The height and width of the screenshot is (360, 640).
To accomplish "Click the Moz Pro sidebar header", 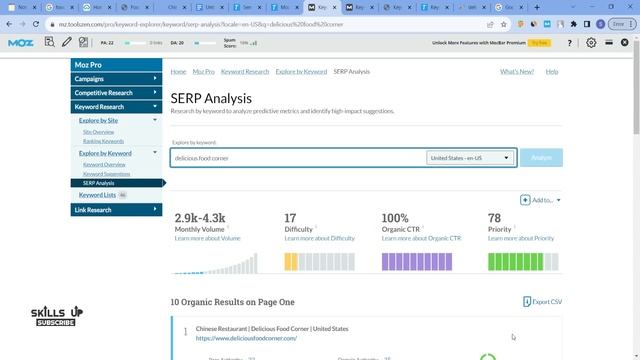I will [x=116, y=65].
